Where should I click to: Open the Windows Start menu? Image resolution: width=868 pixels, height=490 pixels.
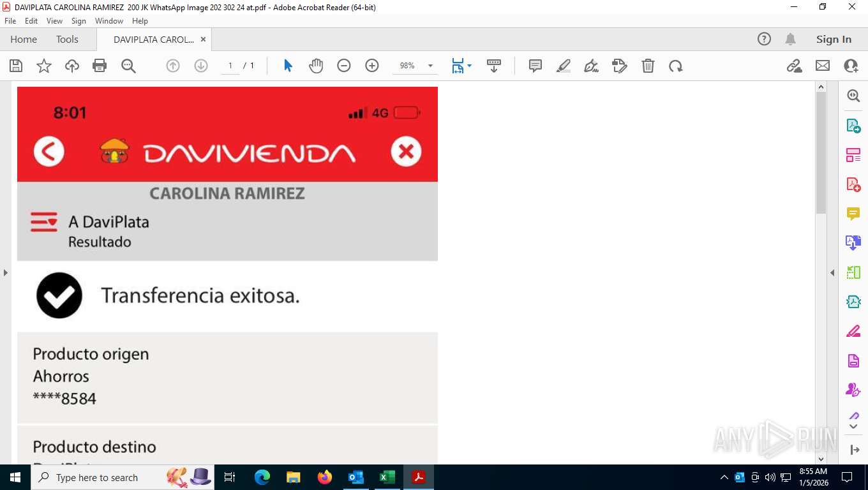point(15,477)
